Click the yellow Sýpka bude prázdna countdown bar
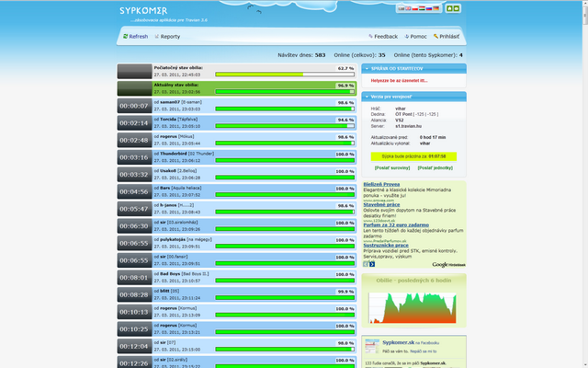588x368 pixels. 413,156
